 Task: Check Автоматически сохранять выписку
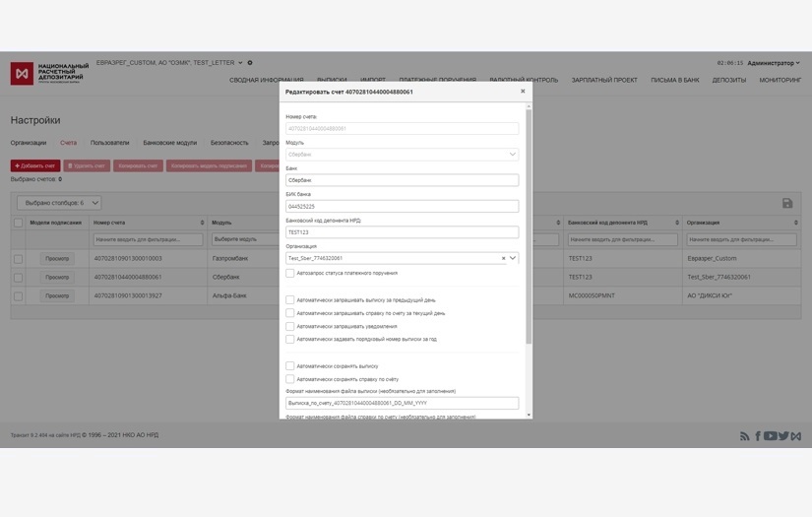tap(290, 365)
